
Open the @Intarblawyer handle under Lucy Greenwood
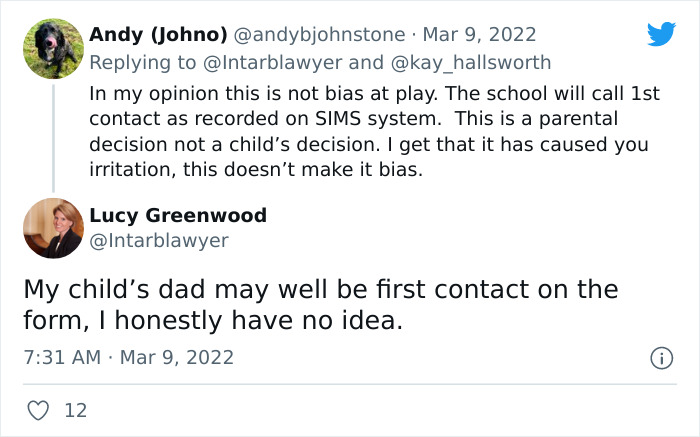coord(159,240)
